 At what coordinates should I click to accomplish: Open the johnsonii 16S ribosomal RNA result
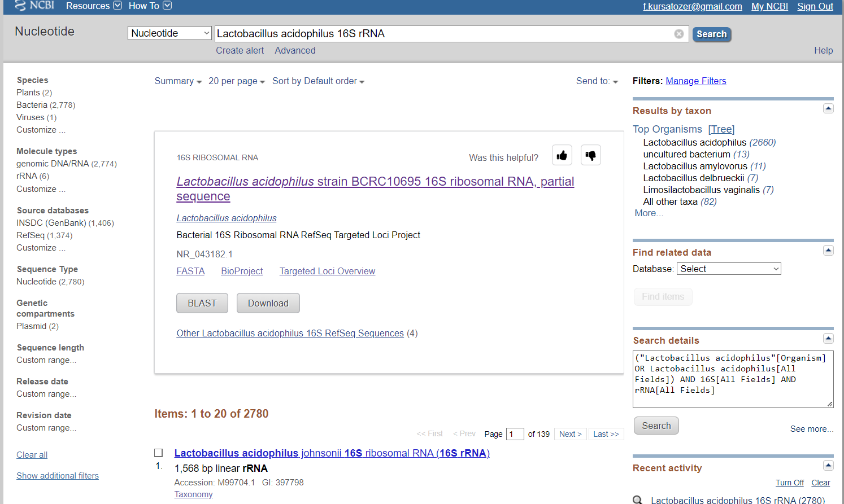[332, 453]
